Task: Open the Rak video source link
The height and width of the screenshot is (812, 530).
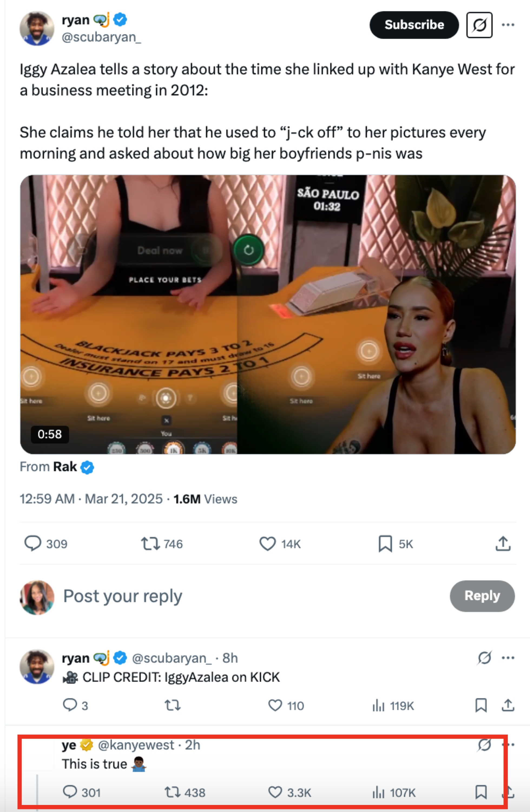Action: [65, 467]
